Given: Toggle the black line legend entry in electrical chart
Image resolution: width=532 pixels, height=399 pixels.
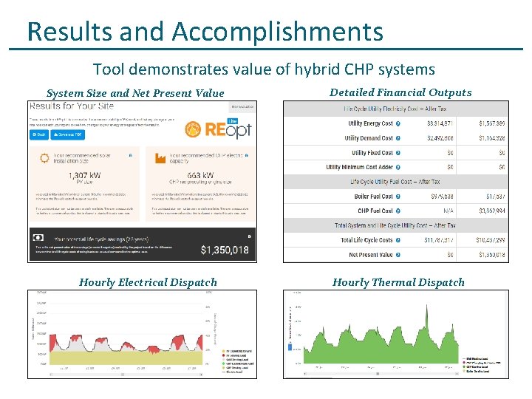Looking at the screenshot, I should pyautogui.click(x=233, y=372).
